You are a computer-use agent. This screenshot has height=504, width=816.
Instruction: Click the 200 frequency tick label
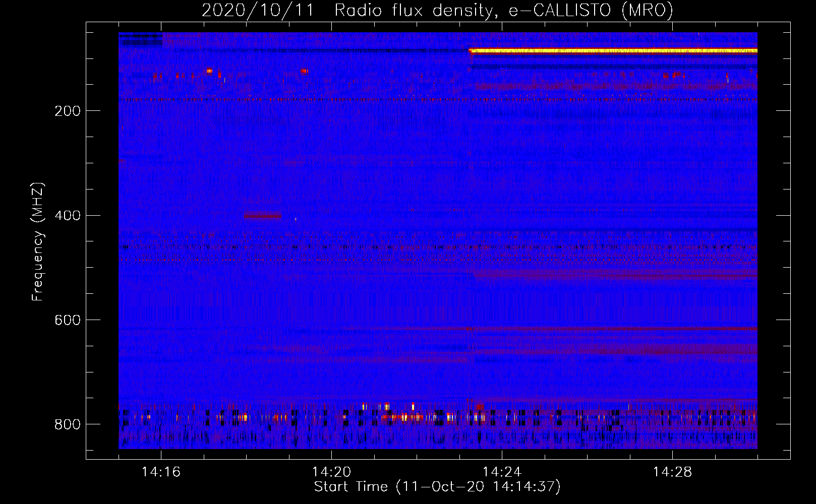click(x=67, y=111)
